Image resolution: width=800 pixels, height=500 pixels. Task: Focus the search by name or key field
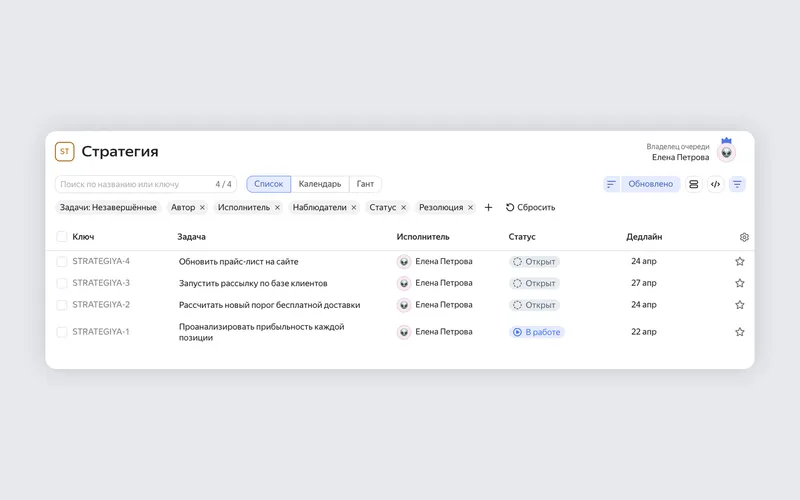tap(146, 184)
